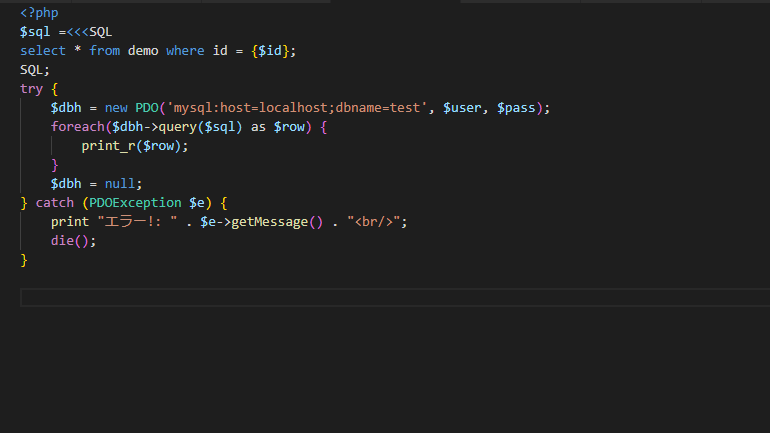
Task: Click the 'PDO' class name in the constructor
Action: point(147,108)
